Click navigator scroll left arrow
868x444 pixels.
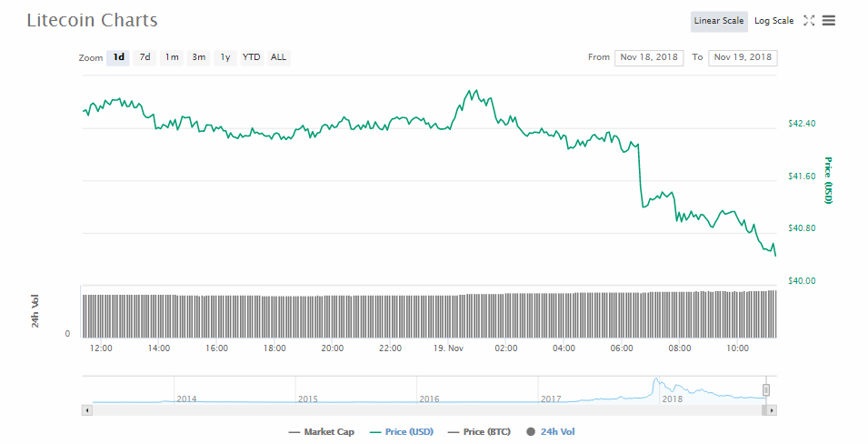click(87, 410)
